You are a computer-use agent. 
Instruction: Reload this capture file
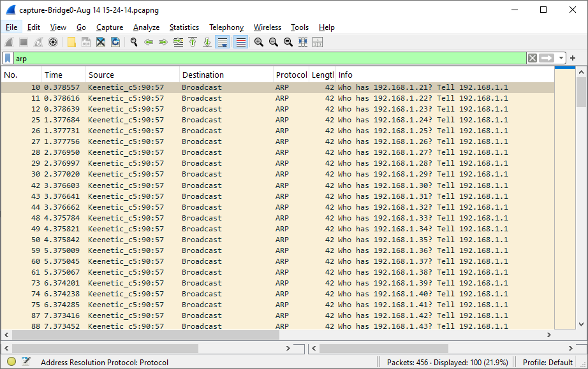coord(116,41)
